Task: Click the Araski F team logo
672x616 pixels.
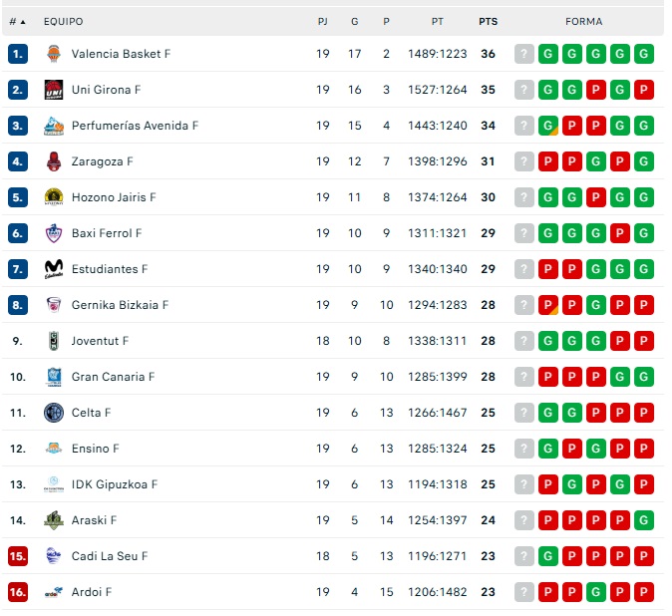Action: 54,520
